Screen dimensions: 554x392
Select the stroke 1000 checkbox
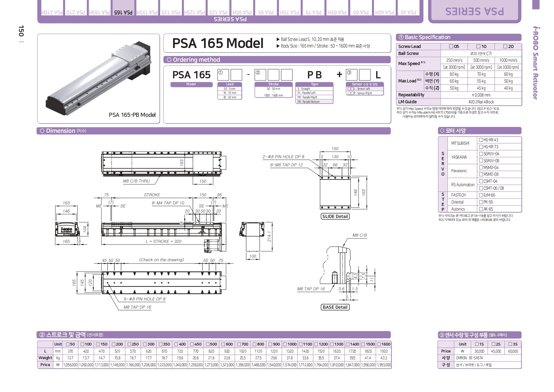click(x=285, y=344)
